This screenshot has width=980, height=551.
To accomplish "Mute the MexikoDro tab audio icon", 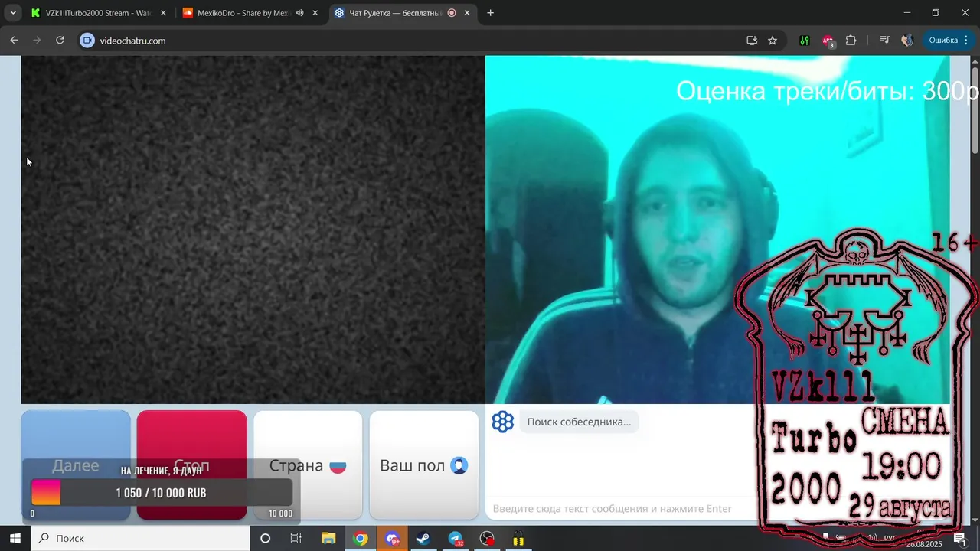I will [299, 13].
